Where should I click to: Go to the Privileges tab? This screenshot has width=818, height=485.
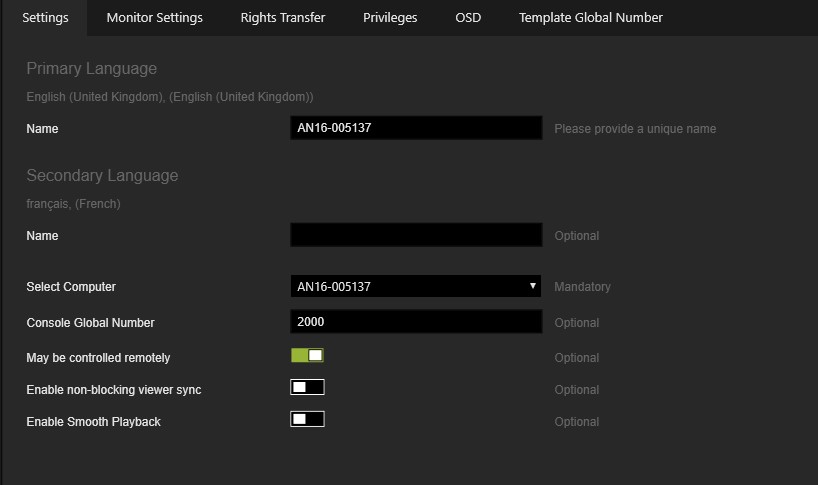[390, 18]
